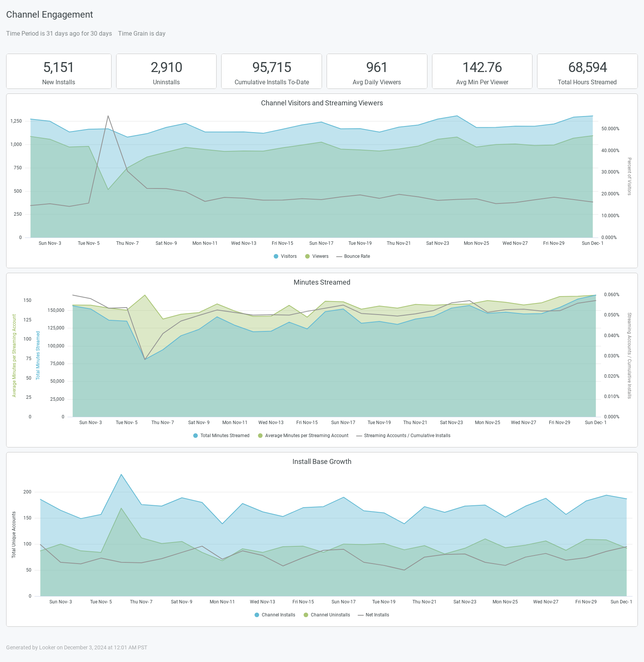644x662 pixels.
Task: Click Sun Dec-1 label on Visitors chart
Action: click(592, 243)
